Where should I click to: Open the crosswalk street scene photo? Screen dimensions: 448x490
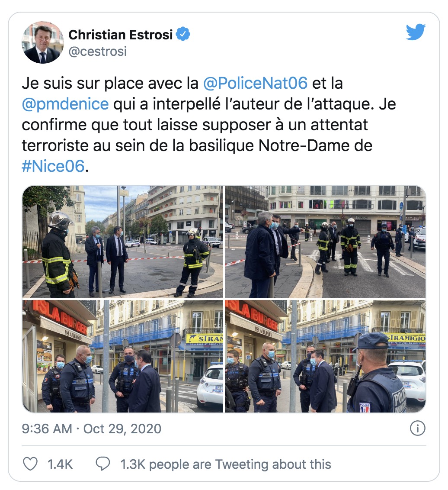325,242
